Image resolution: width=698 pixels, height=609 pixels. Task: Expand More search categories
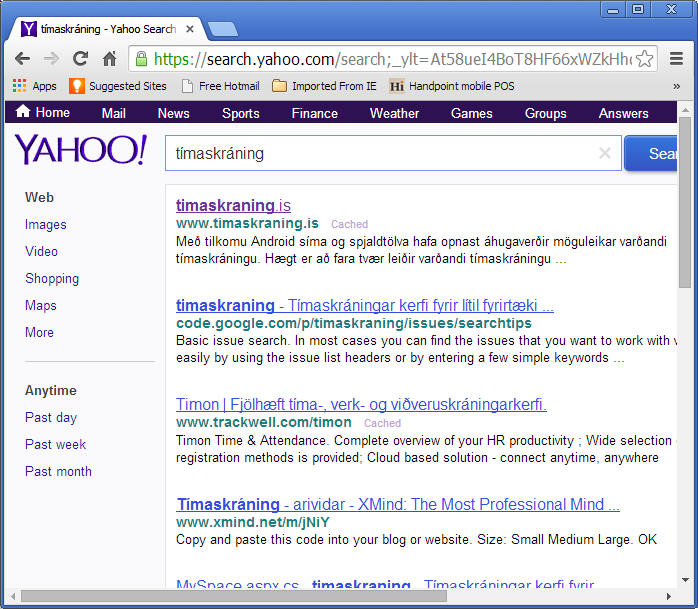coord(39,332)
